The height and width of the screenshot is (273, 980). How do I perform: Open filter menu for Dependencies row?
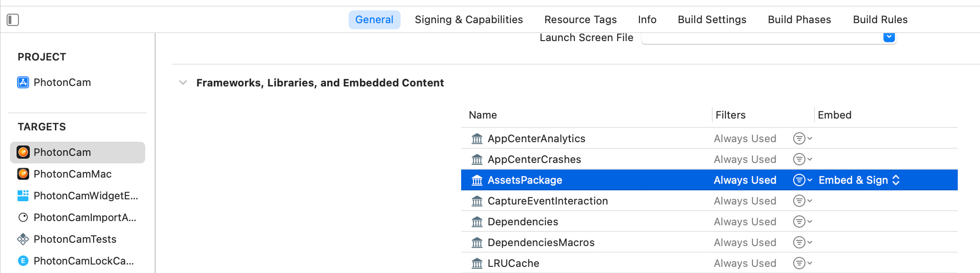pos(803,222)
